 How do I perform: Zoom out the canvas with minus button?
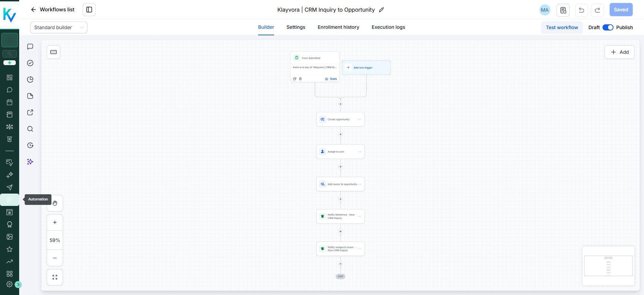coord(55,258)
